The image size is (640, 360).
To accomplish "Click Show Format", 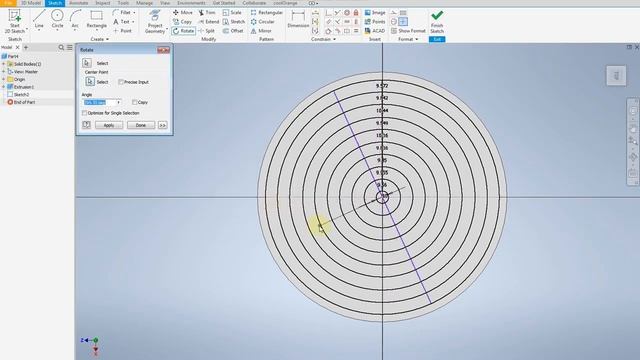I will pyautogui.click(x=408, y=31).
